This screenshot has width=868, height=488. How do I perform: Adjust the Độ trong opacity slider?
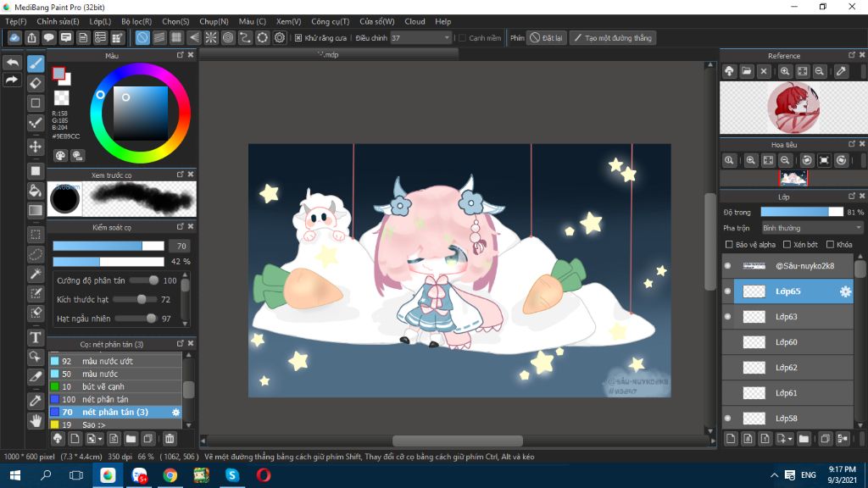(x=802, y=212)
